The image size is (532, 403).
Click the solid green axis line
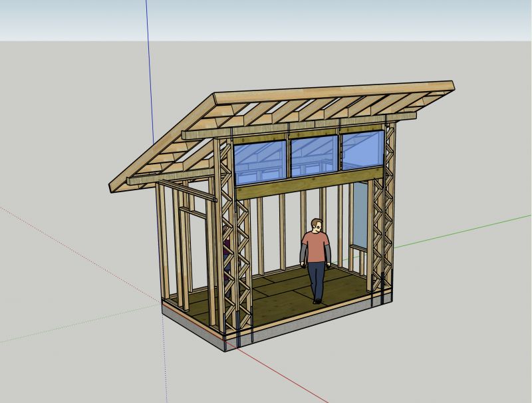(462, 231)
